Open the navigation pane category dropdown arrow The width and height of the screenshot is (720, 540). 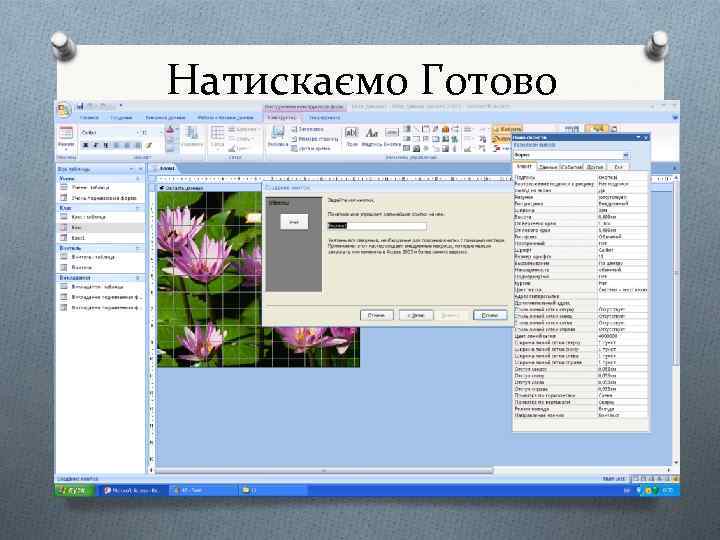click(132, 169)
